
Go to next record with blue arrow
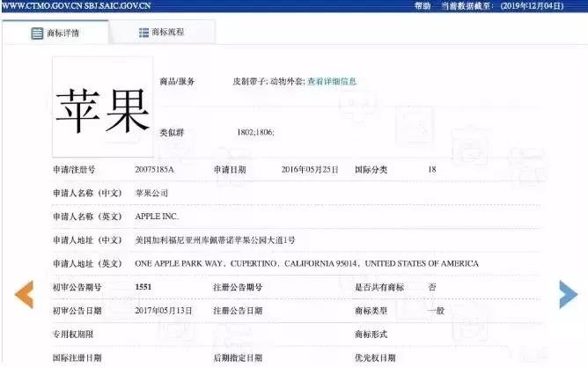coord(568,294)
